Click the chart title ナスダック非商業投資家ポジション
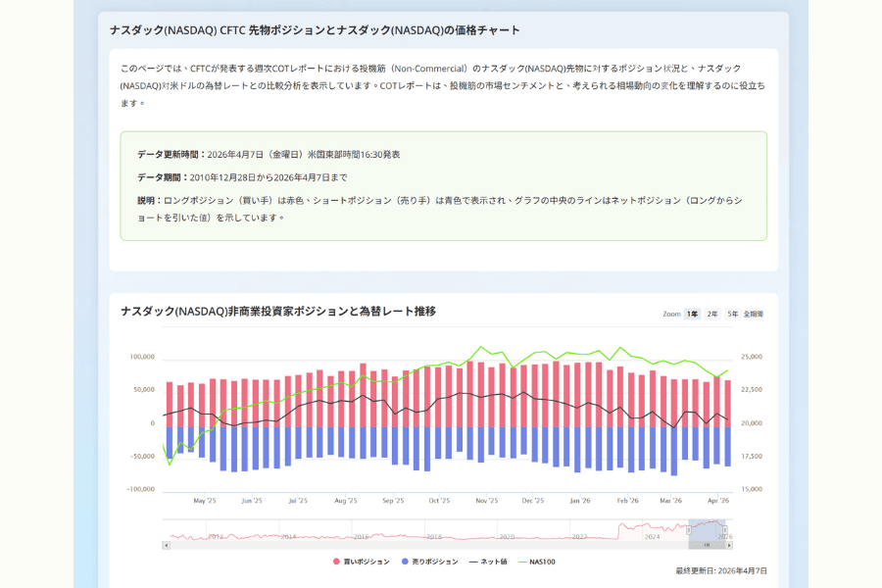The height and width of the screenshot is (588, 882). (x=277, y=312)
